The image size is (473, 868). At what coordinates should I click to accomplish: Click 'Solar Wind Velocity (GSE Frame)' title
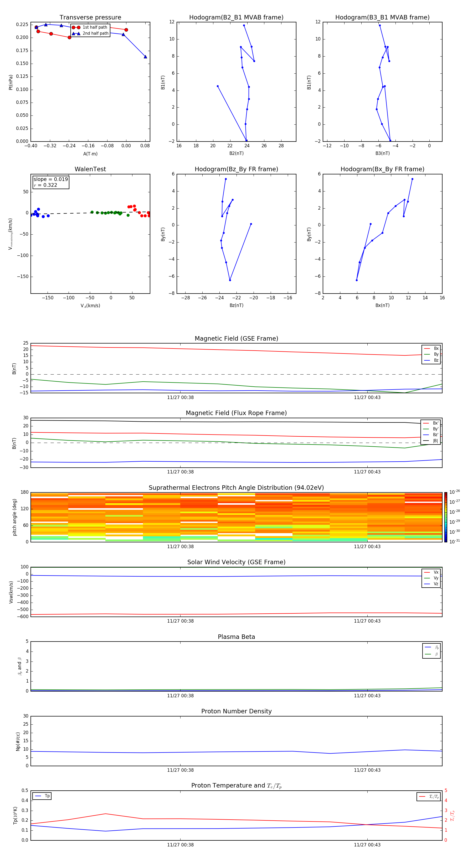click(236, 562)
